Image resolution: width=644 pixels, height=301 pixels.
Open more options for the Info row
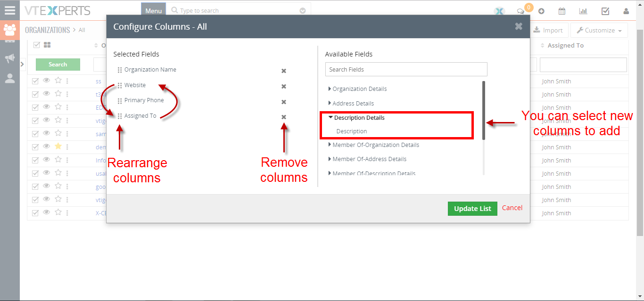pos(67,160)
